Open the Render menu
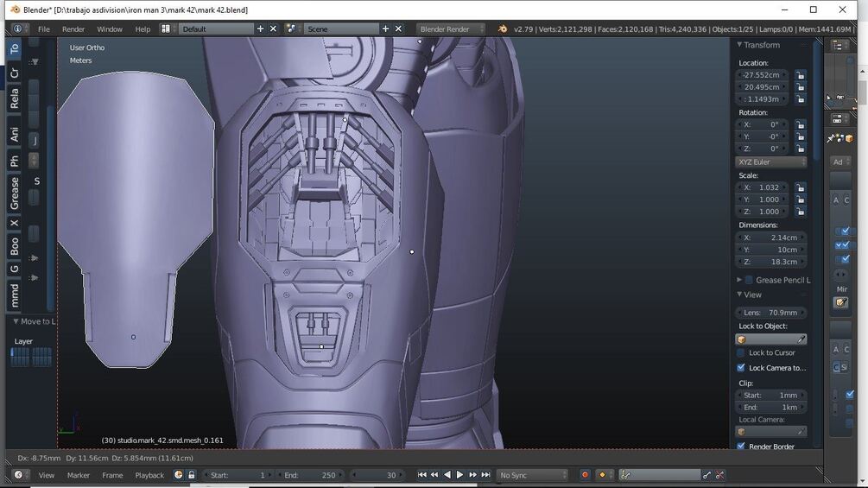This screenshot has height=488, width=868. pyautogui.click(x=73, y=29)
